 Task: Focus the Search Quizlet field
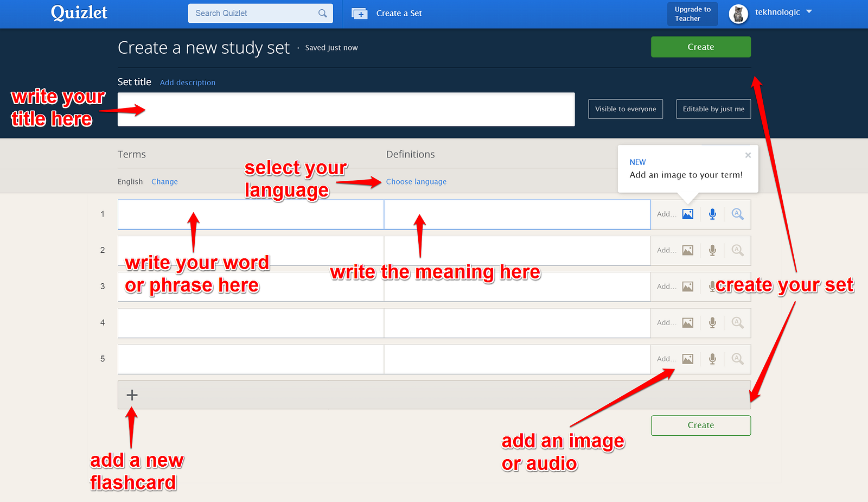point(260,14)
